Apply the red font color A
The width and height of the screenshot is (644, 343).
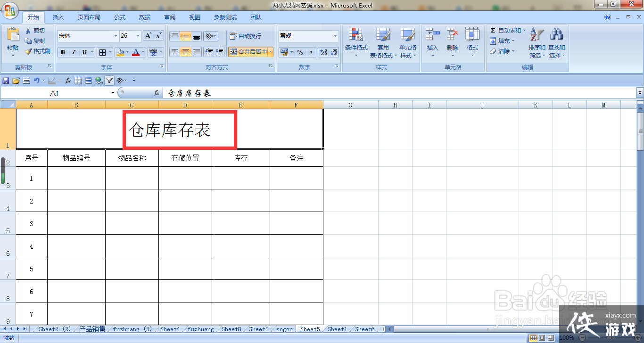point(136,52)
